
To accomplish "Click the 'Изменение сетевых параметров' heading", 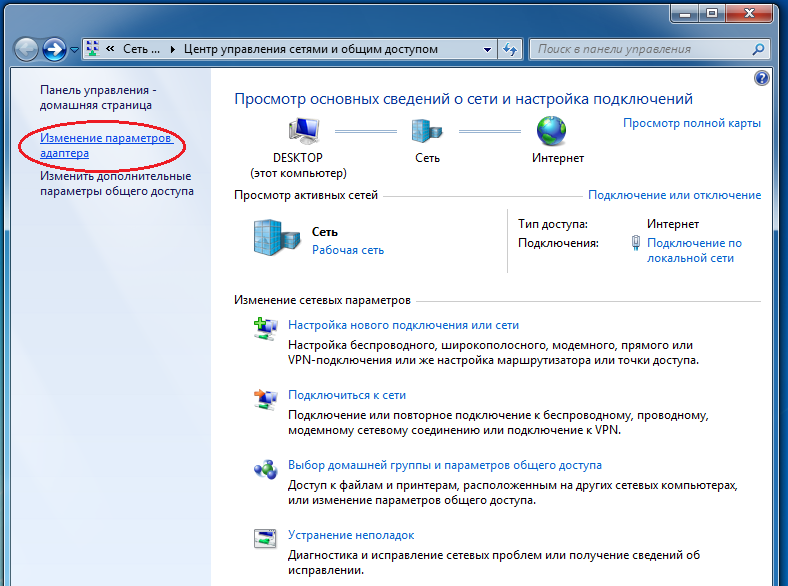I will coord(322,300).
